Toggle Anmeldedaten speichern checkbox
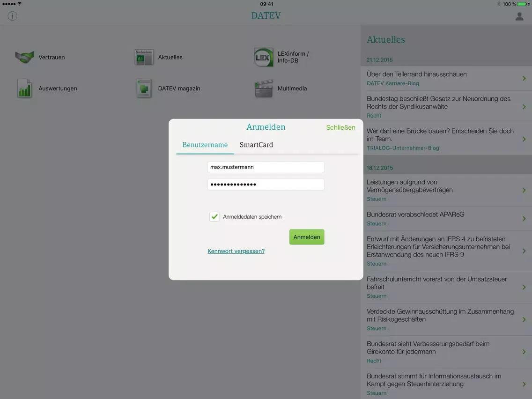Screen dimensions: 532x399 pos(214,216)
